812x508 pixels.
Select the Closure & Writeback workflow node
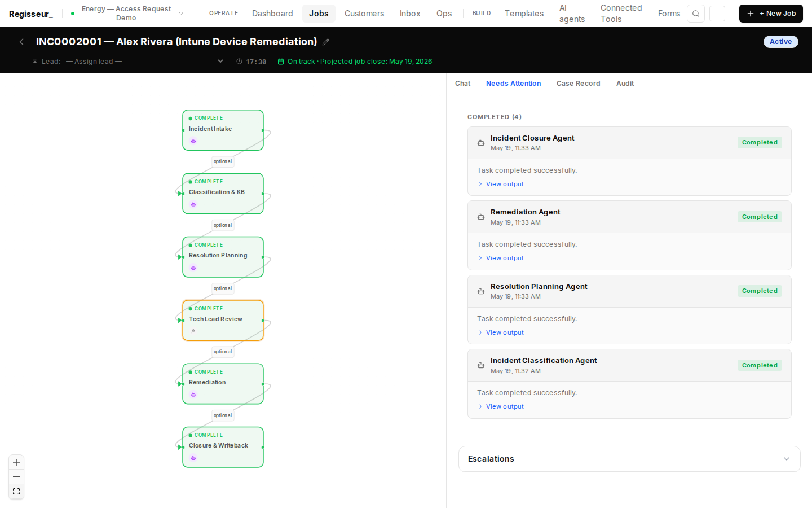[x=223, y=447]
